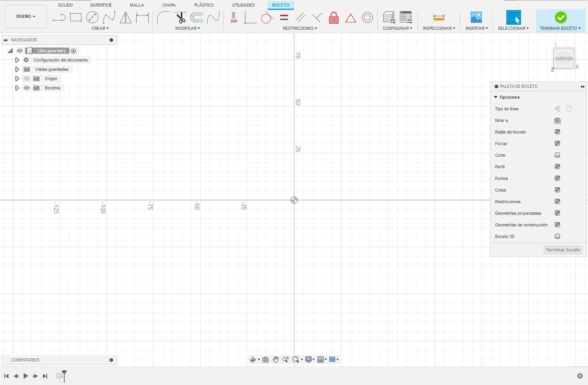The image size is (588, 385).
Task: Pick the Sketch Dimension tool
Action: [x=142, y=17]
